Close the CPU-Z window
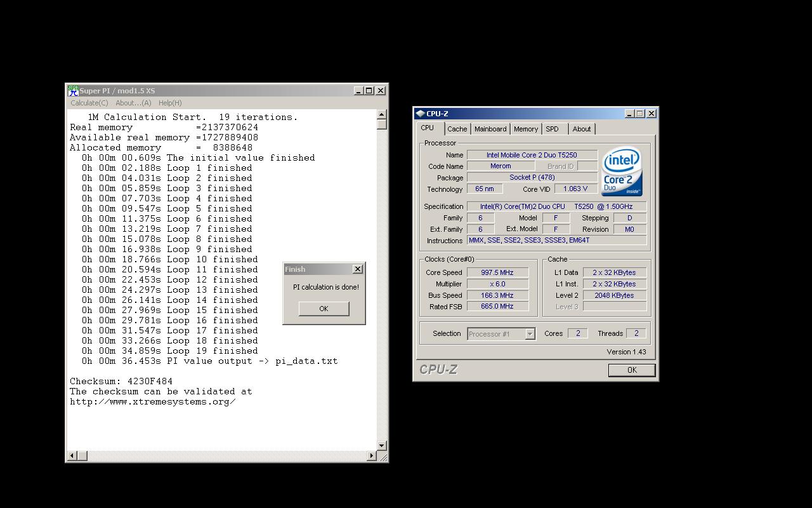This screenshot has height=508, width=812. pyautogui.click(x=652, y=114)
